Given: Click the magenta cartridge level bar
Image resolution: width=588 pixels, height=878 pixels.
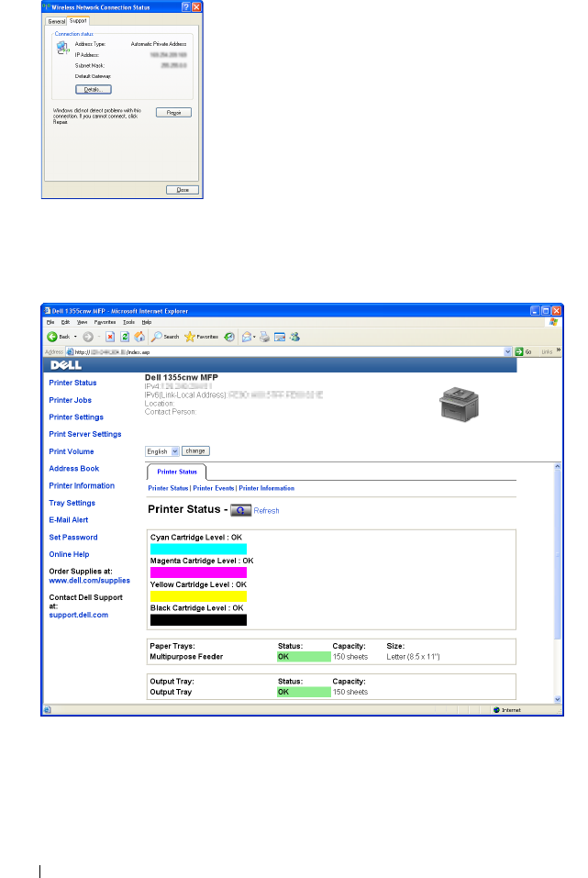Looking at the screenshot, I should (x=198, y=572).
